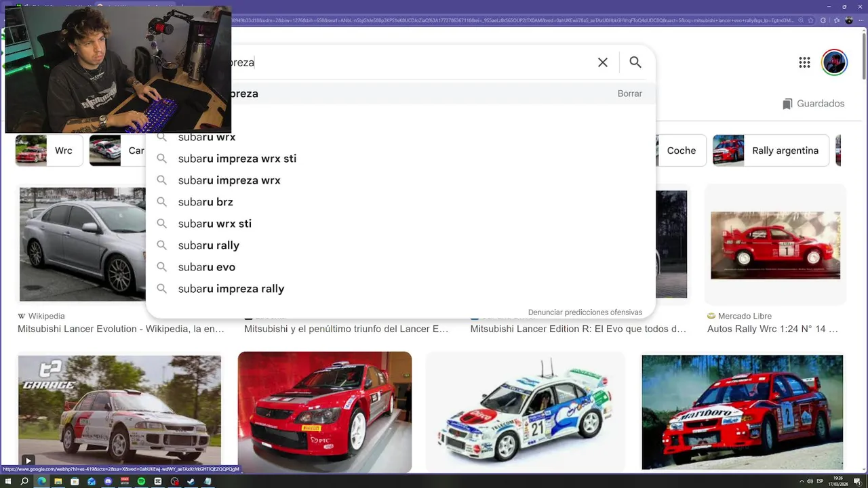Screen dimensions: 868x488
Task: Open the red Marlboro rally car image
Action: pos(743,412)
